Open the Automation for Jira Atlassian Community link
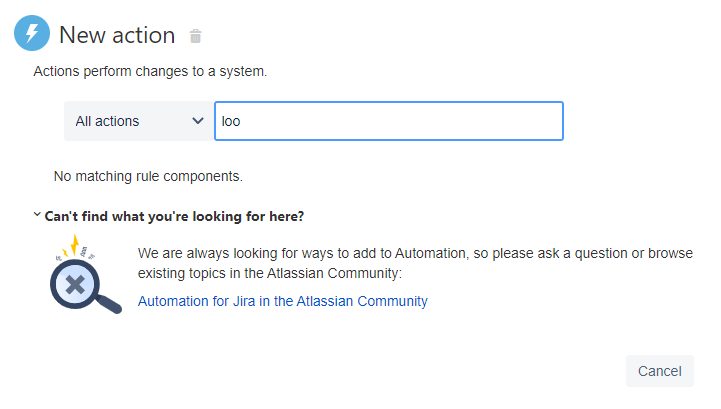Image resolution: width=721 pixels, height=409 pixels. (283, 301)
